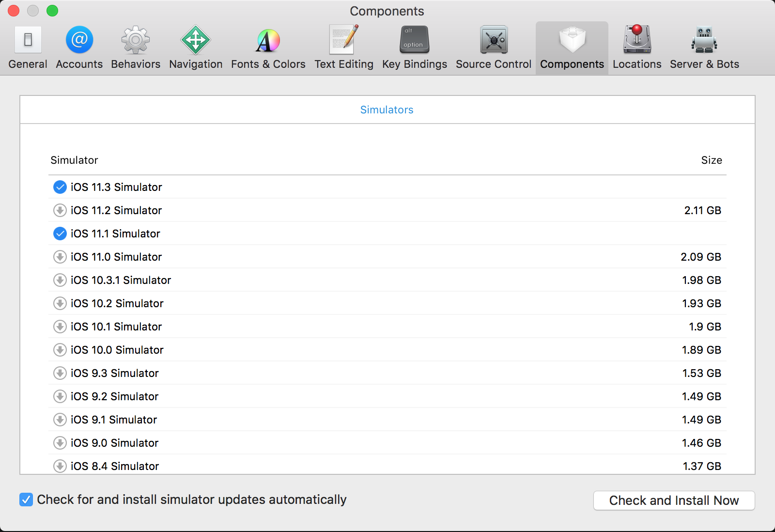
Task: Select the 1.9 GB size value
Action: coord(705,327)
